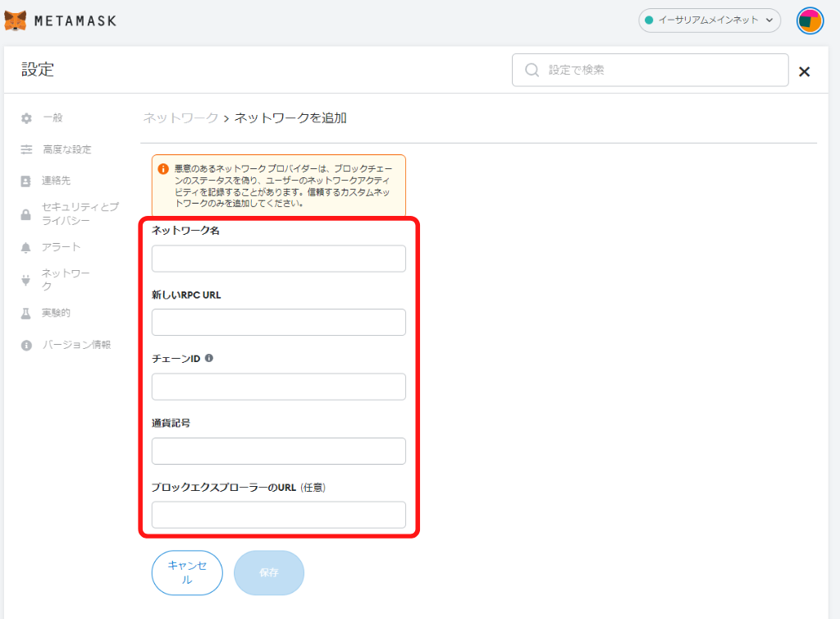Open バージョン情報 settings section

pos(76,345)
